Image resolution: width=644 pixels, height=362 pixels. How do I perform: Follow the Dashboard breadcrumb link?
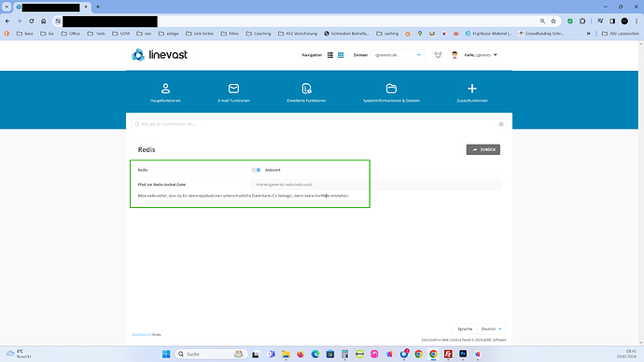point(140,335)
